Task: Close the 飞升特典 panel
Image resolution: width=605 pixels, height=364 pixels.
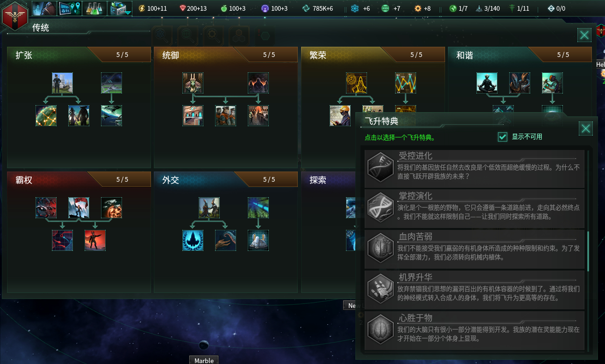Action: (586, 128)
